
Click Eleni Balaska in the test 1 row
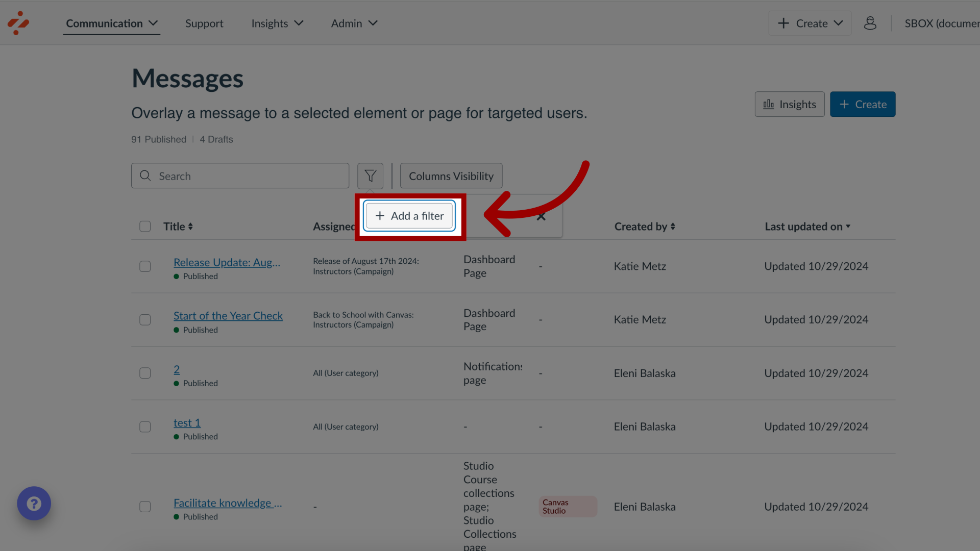coord(645,427)
